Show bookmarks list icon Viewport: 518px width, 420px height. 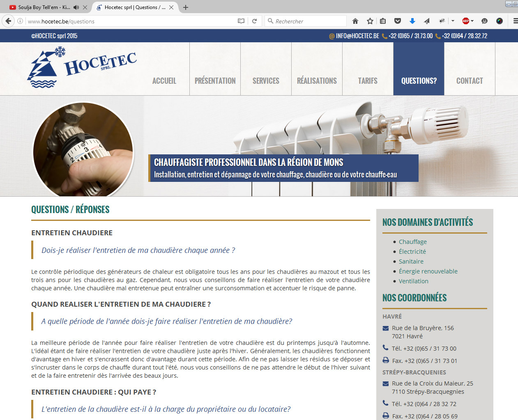click(383, 21)
